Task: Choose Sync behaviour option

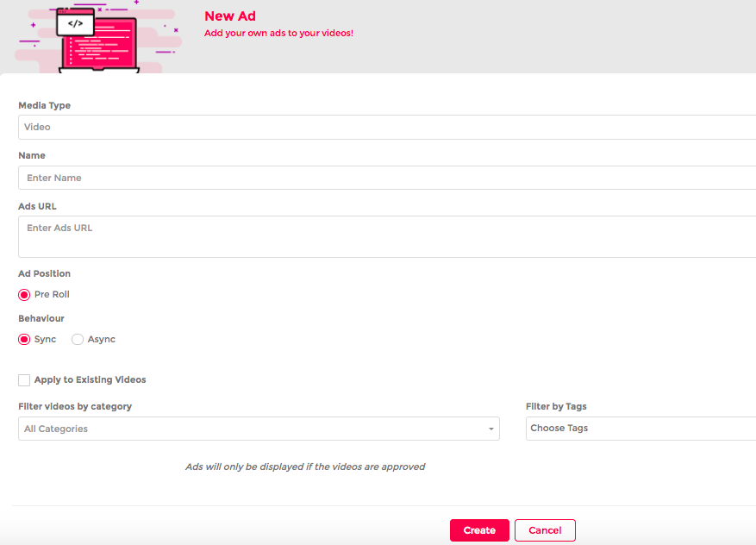Action: tap(24, 340)
